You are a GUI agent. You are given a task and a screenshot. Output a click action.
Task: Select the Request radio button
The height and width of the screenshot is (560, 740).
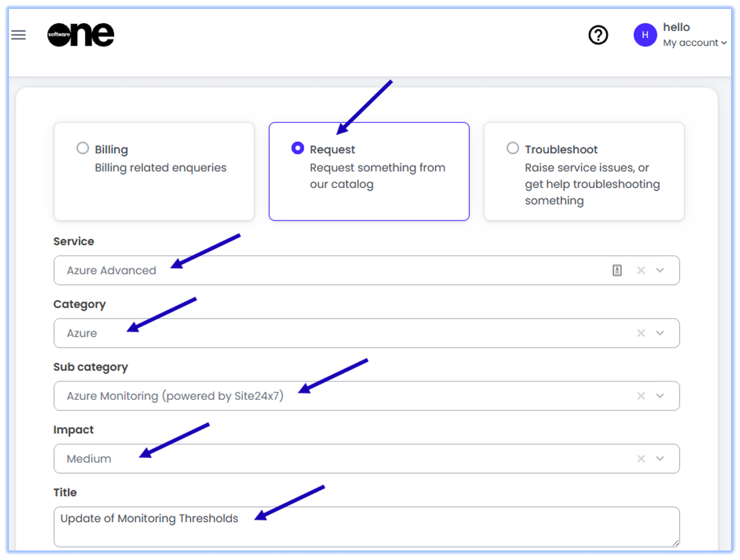(297, 148)
